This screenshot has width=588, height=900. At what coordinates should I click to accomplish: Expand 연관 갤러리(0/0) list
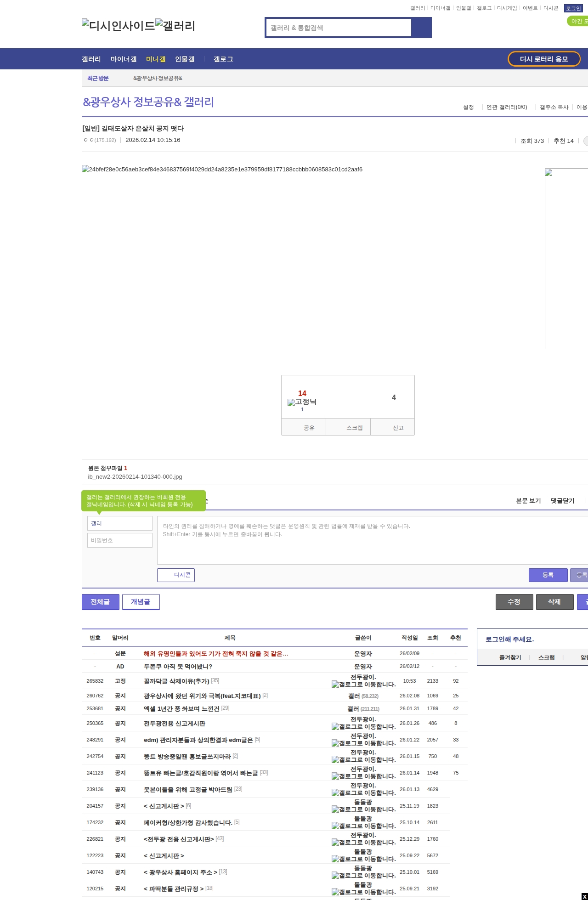[506, 107]
